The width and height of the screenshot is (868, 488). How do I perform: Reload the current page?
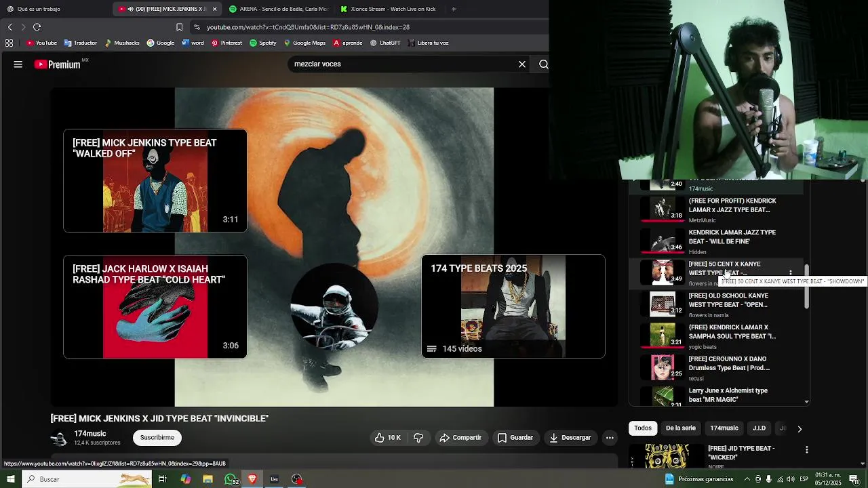click(x=37, y=27)
